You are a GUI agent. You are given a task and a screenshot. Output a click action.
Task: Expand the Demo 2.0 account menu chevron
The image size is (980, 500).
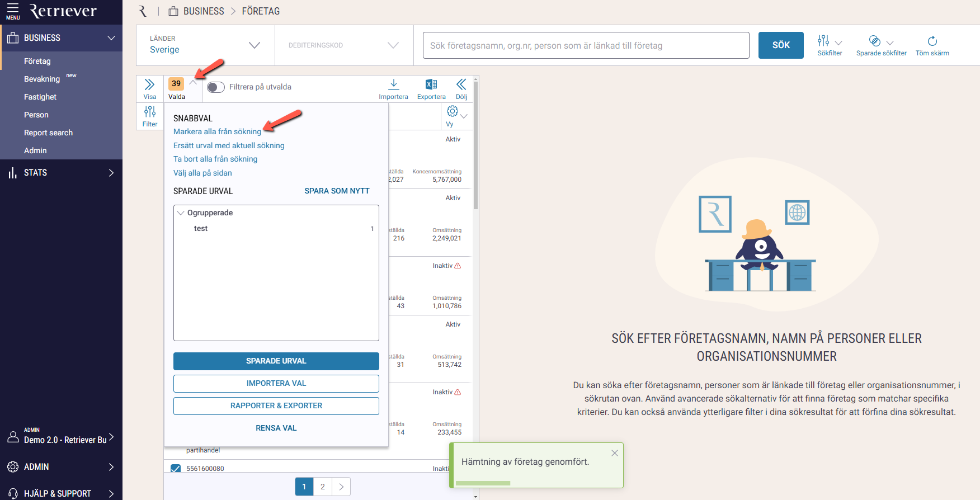111,436
